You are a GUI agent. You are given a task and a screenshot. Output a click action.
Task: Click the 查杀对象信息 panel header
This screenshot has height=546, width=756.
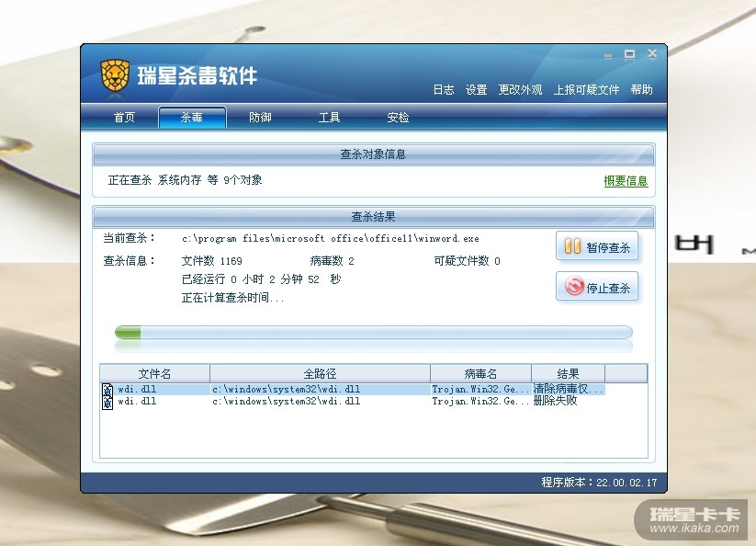(373, 154)
